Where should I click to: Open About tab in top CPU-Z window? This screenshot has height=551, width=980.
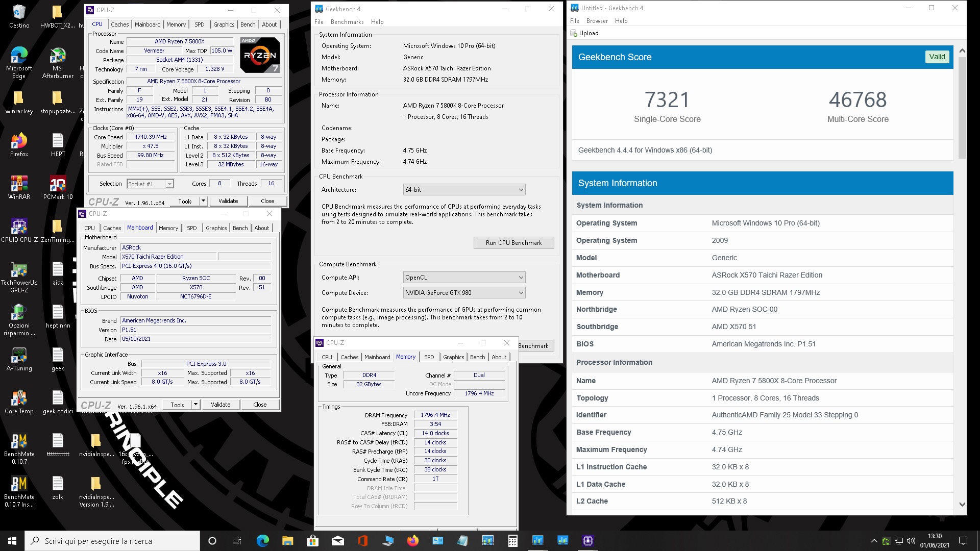point(269,24)
